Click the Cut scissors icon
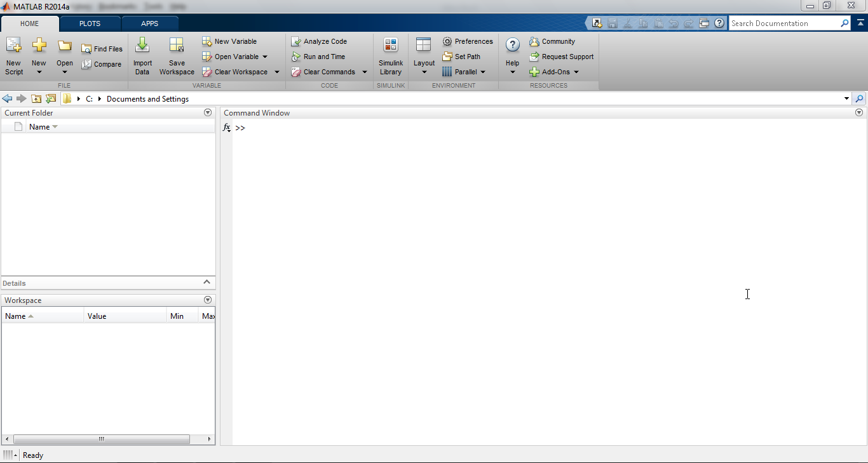This screenshot has height=463, width=868. (x=628, y=23)
